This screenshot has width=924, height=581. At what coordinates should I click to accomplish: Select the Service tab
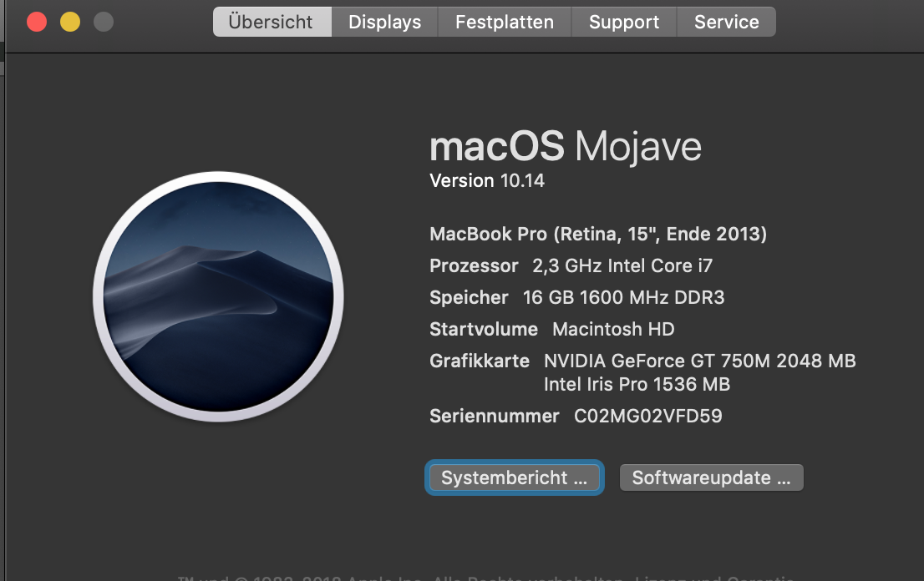pos(727,22)
